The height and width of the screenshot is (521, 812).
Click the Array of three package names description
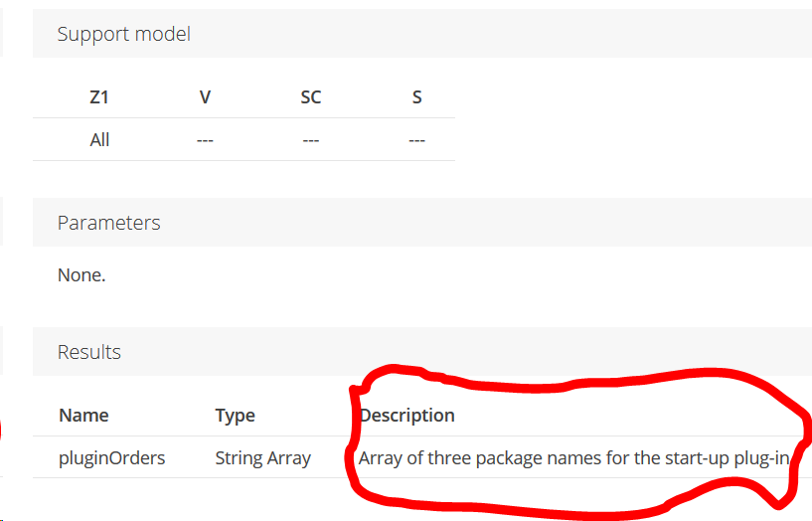573,458
